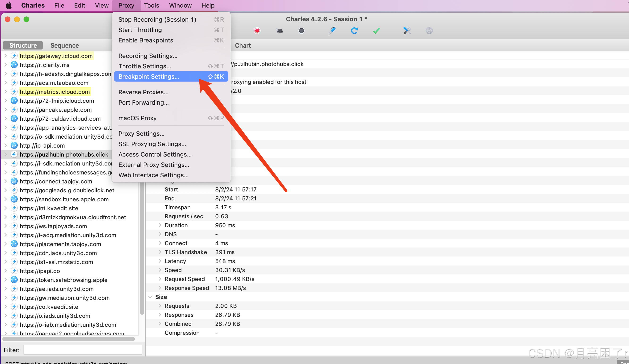This screenshot has width=629, height=364.
Task: Open the File menu
Action: pos(59,5)
